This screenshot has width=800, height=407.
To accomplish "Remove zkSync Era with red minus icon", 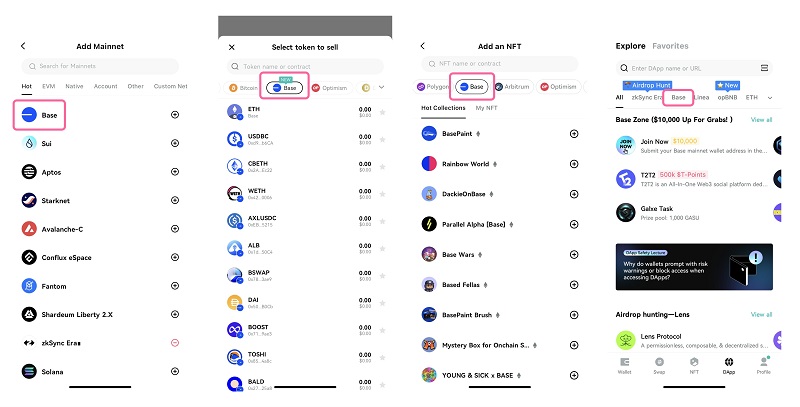I will pos(175,343).
